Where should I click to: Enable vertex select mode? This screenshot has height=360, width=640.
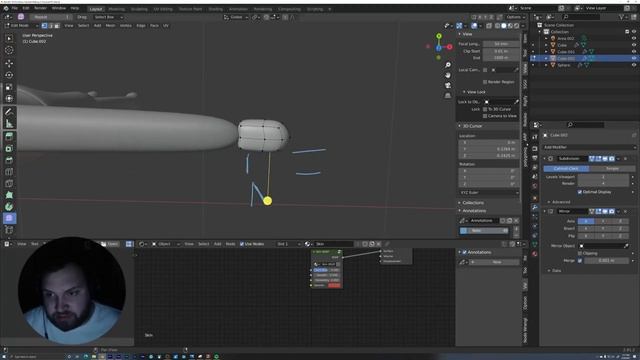tap(44, 26)
